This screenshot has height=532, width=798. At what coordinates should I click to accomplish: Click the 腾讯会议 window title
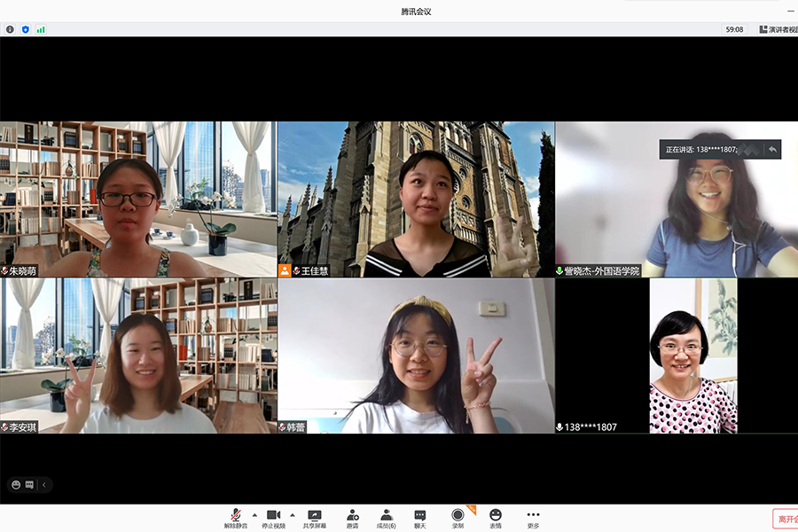pyautogui.click(x=416, y=12)
